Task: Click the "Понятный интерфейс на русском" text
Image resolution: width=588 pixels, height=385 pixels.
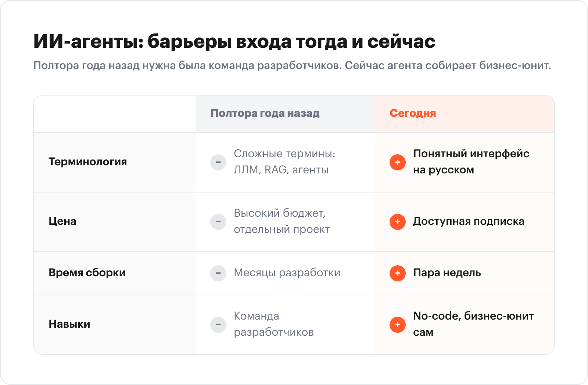Action: tap(471, 162)
